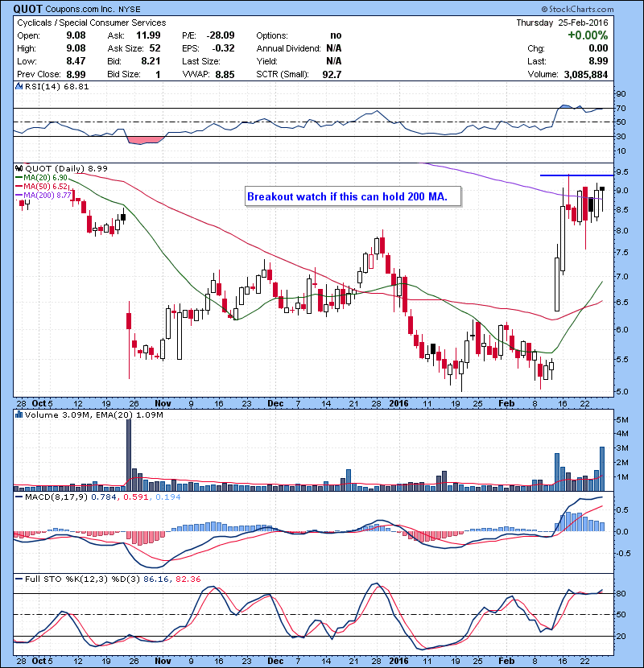Image resolution: width=644 pixels, height=668 pixels.
Task: Click the Prev Close value 8.99
Action: click(76, 74)
